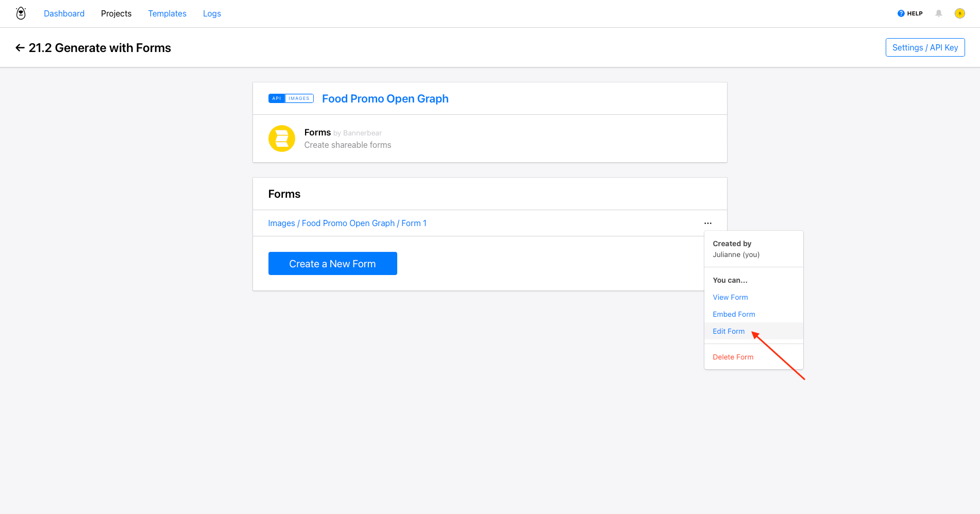Navigate to Logs

pyautogui.click(x=212, y=13)
